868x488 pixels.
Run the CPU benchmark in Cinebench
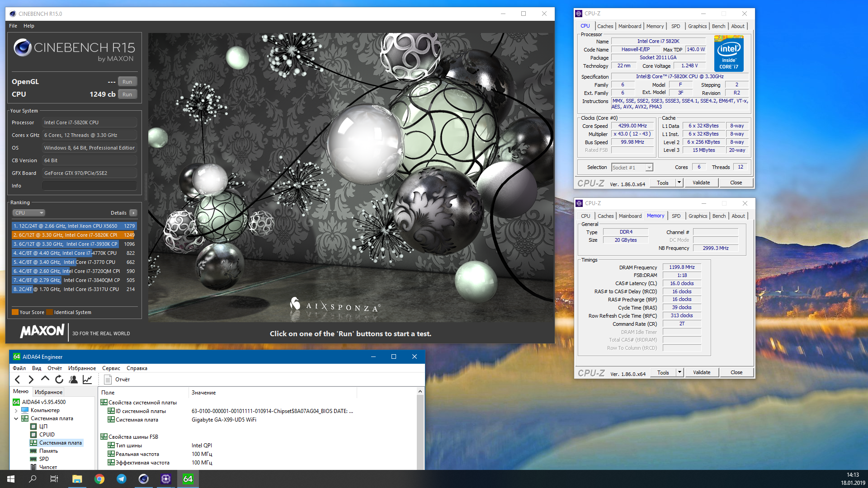(127, 94)
